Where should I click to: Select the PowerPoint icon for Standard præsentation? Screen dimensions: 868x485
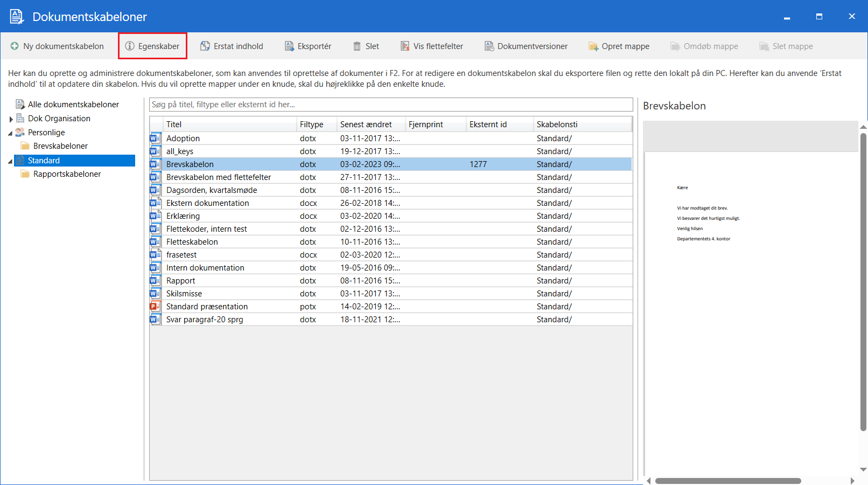(x=155, y=307)
